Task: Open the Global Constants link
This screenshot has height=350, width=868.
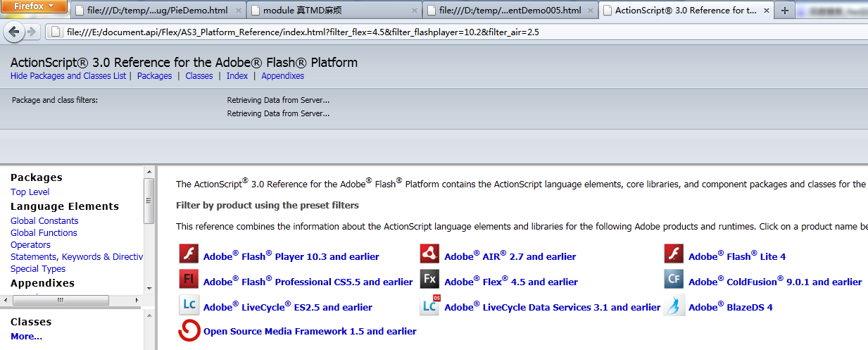Action: pyautogui.click(x=44, y=220)
